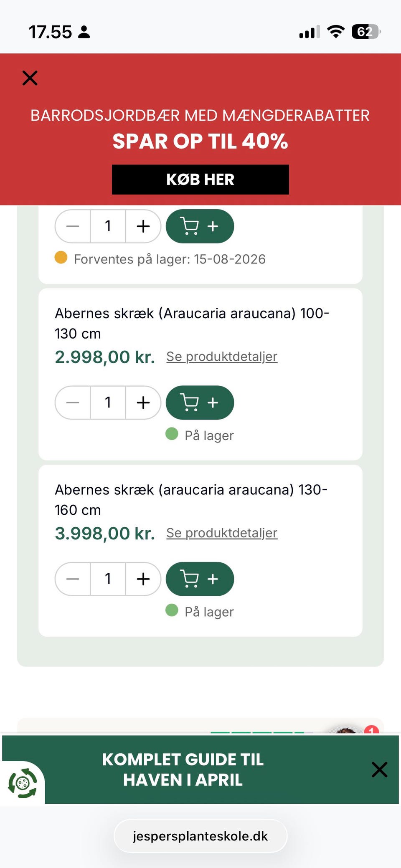
Task: Add Araucaria 100-130 cm to cart
Action: (x=200, y=402)
